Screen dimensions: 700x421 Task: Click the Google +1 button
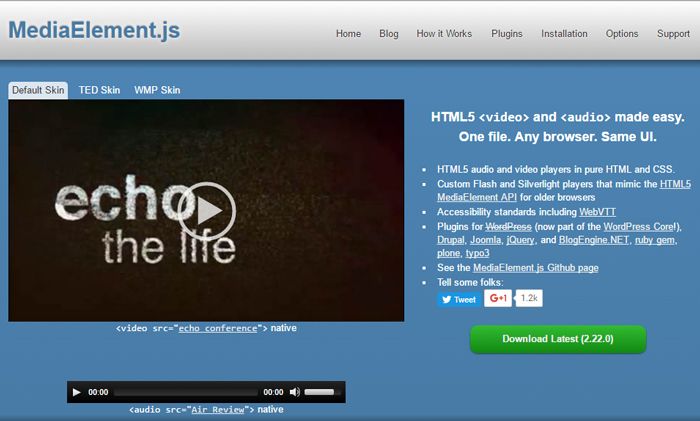[497, 298]
